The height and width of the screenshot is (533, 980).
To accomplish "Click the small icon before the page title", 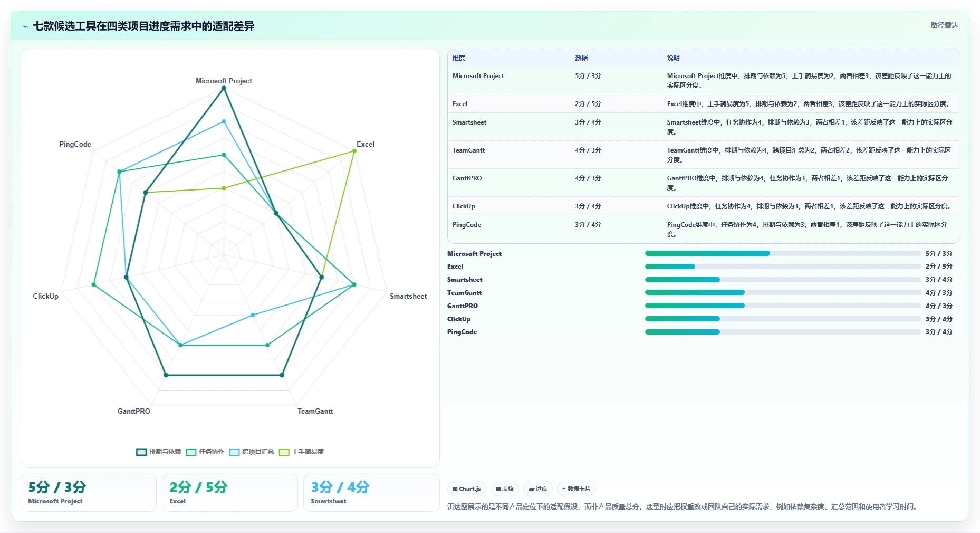I will tap(25, 26).
